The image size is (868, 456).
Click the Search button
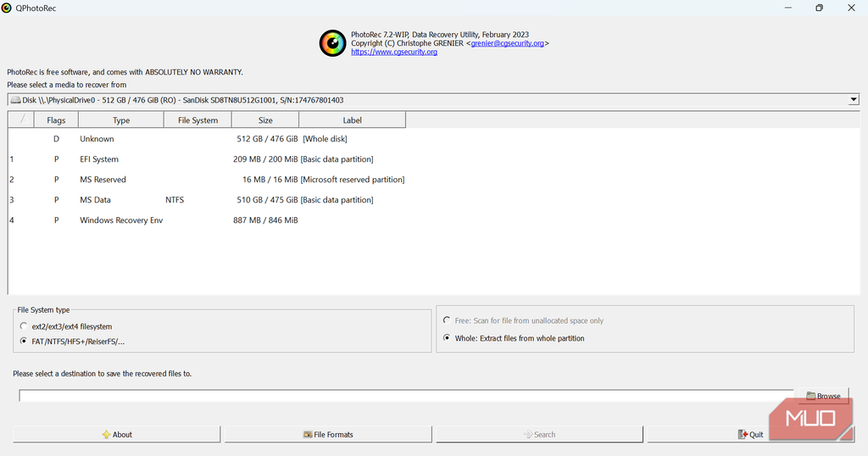pyautogui.click(x=540, y=435)
